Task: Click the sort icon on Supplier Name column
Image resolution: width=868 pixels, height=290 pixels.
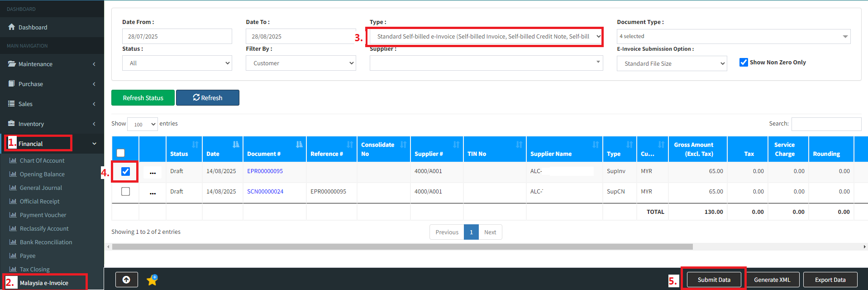Action: [596, 145]
